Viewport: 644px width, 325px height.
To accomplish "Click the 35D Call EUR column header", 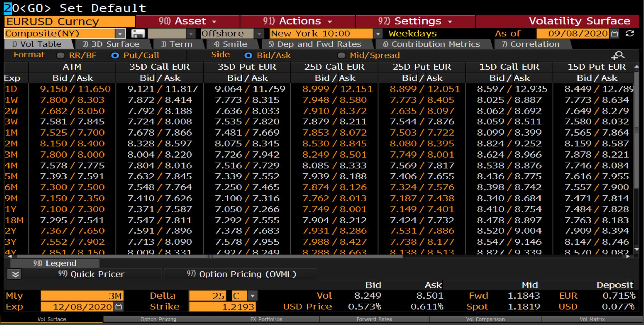I will (x=159, y=67).
